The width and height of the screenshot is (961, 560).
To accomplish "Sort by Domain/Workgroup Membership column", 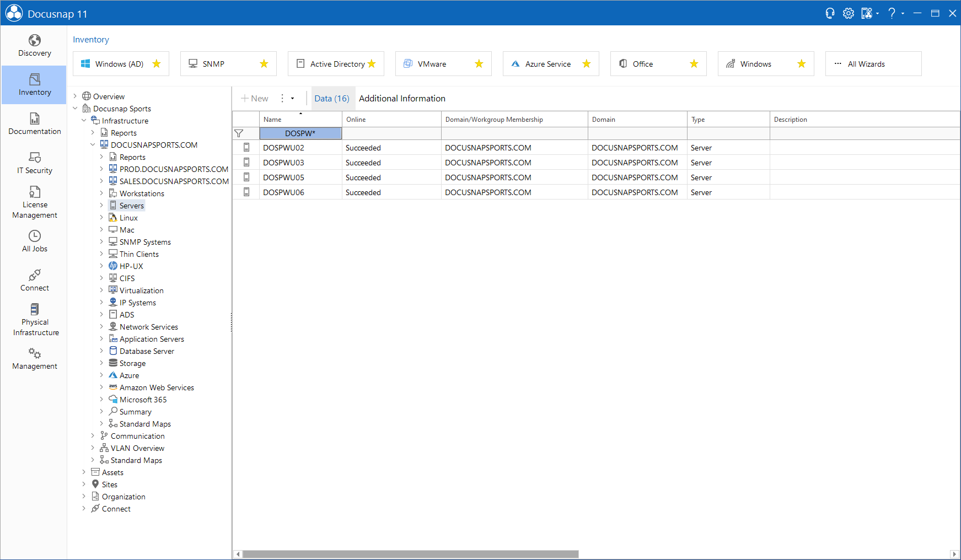I will click(514, 119).
